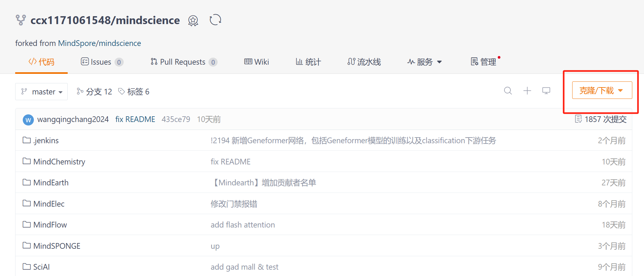Open the .jenkins folder

coord(46,140)
